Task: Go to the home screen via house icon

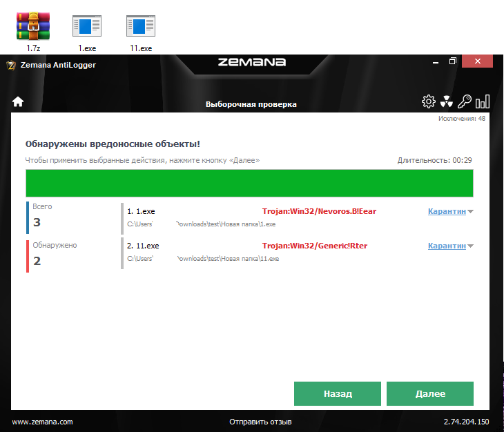Action: pos(18,102)
